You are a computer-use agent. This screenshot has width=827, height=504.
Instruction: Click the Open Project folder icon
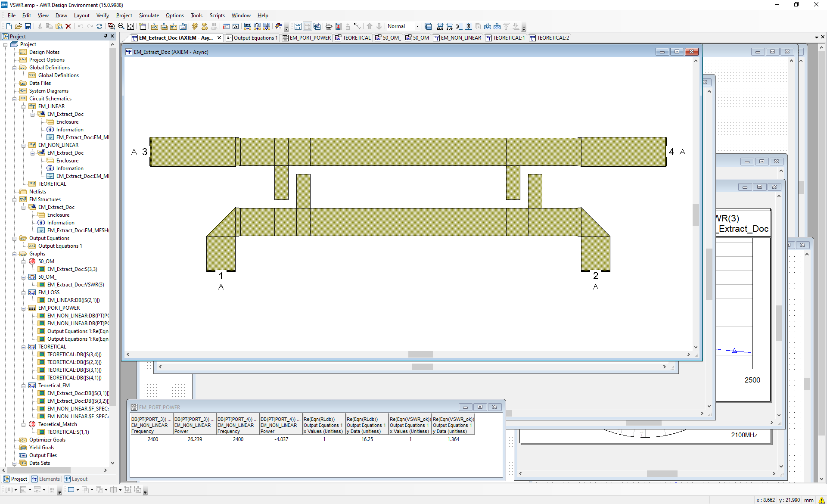[x=19, y=26]
